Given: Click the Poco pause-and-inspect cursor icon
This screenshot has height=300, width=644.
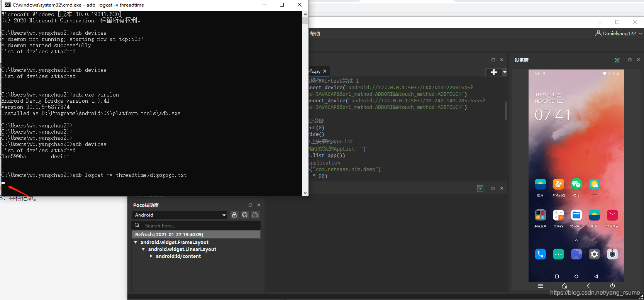Looking at the screenshot, I should coord(245,215).
